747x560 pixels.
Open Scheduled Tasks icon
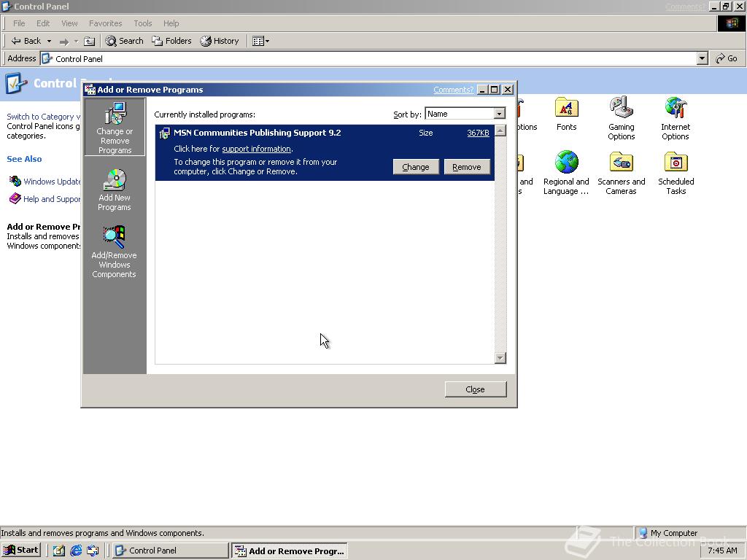(x=676, y=173)
